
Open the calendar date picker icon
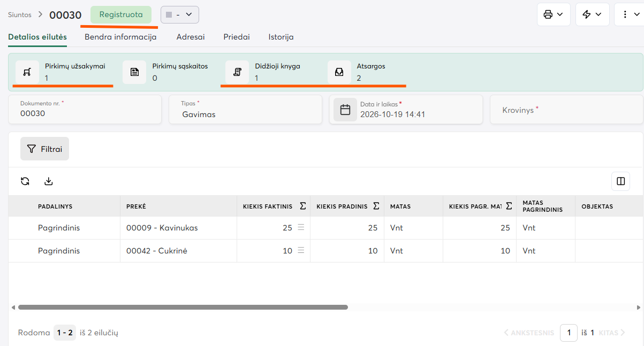[x=345, y=110]
